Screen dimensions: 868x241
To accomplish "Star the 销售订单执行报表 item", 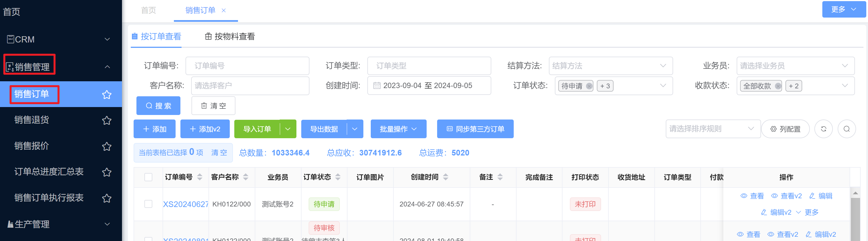I will [107, 198].
